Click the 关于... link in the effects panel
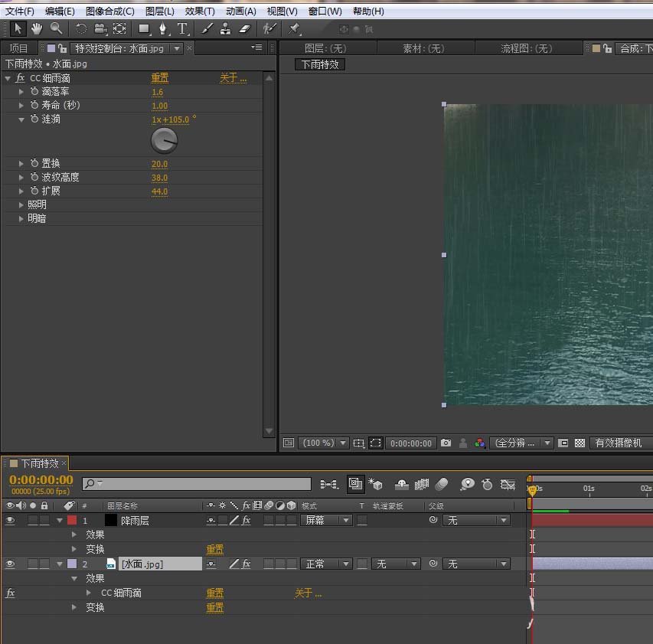Image resolution: width=653 pixels, height=644 pixels. click(x=233, y=78)
